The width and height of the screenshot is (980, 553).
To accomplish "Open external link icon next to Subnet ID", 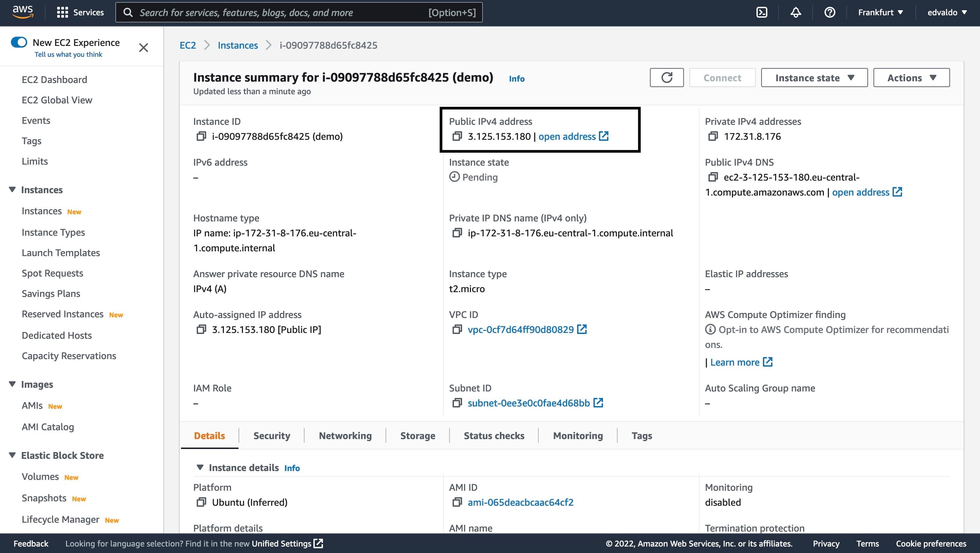I will pyautogui.click(x=599, y=402).
